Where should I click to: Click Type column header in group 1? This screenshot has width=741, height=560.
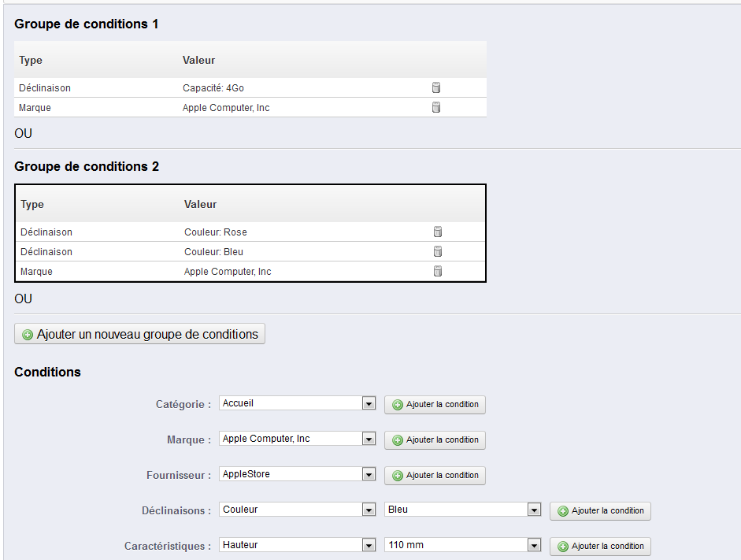point(31,61)
